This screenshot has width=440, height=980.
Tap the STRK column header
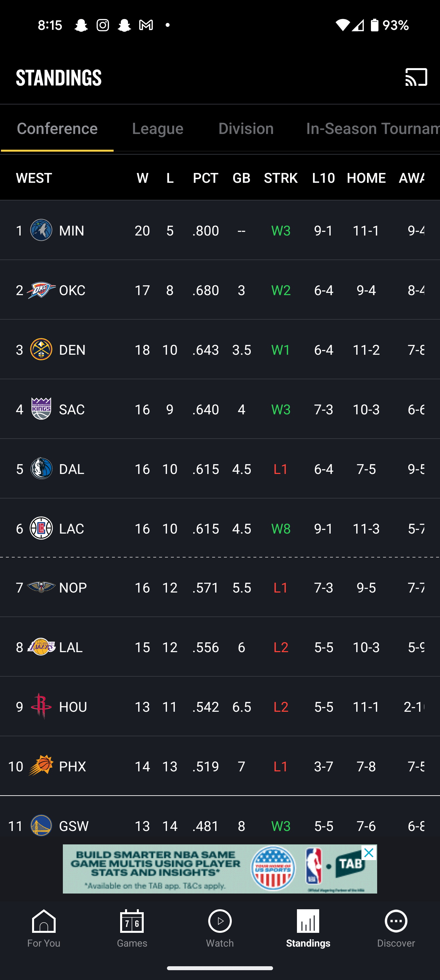click(x=281, y=178)
